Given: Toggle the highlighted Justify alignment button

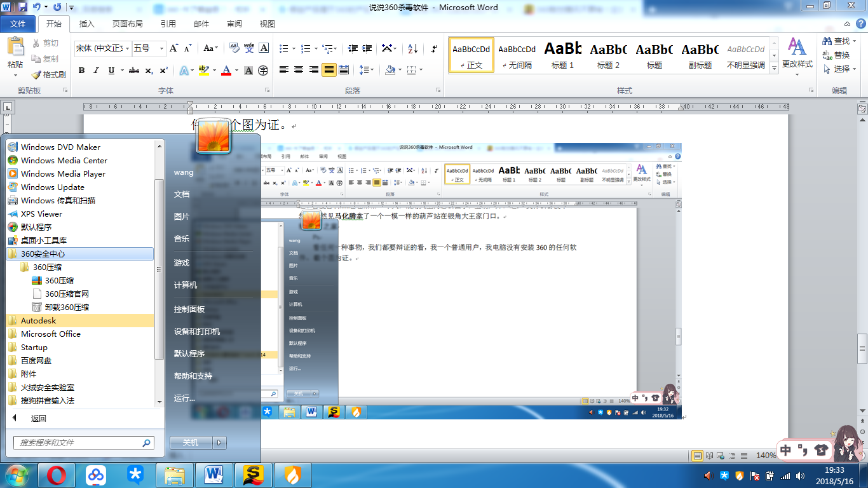Looking at the screenshot, I should point(329,70).
